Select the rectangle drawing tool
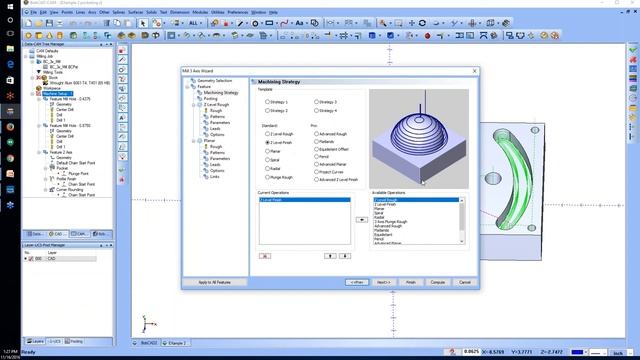Viewport: 640px width, 360px height. click(x=269, y=23)
